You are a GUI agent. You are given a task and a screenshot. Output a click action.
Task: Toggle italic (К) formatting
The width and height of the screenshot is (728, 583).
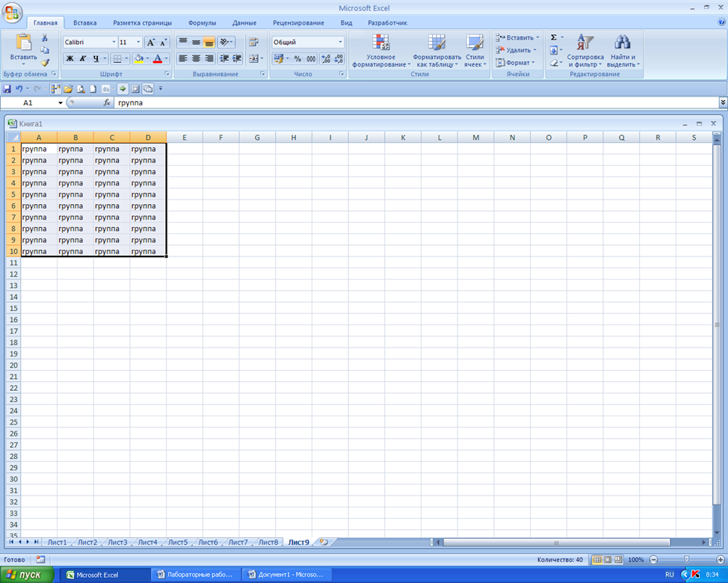pos(83,58)
